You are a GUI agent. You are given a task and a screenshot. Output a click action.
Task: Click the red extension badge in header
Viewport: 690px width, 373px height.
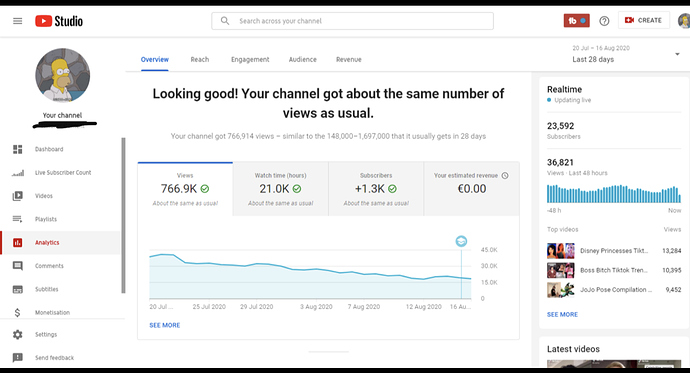click(x=576, y=21)
